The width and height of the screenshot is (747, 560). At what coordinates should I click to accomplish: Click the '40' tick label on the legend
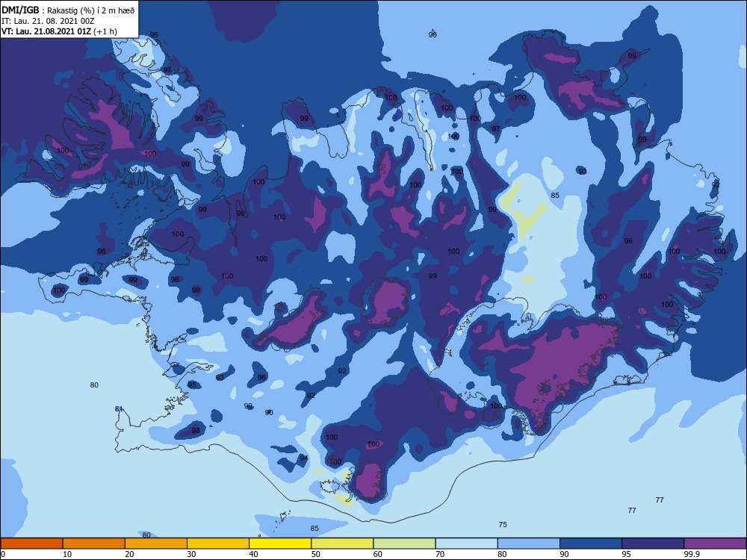click(253, 554)
